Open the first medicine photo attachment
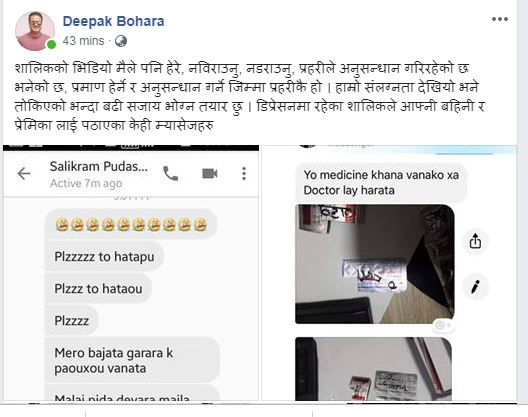The image size is (528, 417). (x=375, y=264)
